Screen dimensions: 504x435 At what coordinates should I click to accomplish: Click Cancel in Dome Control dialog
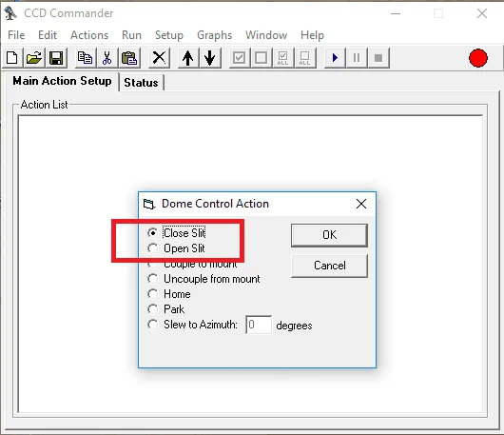[x=329, y=266]
